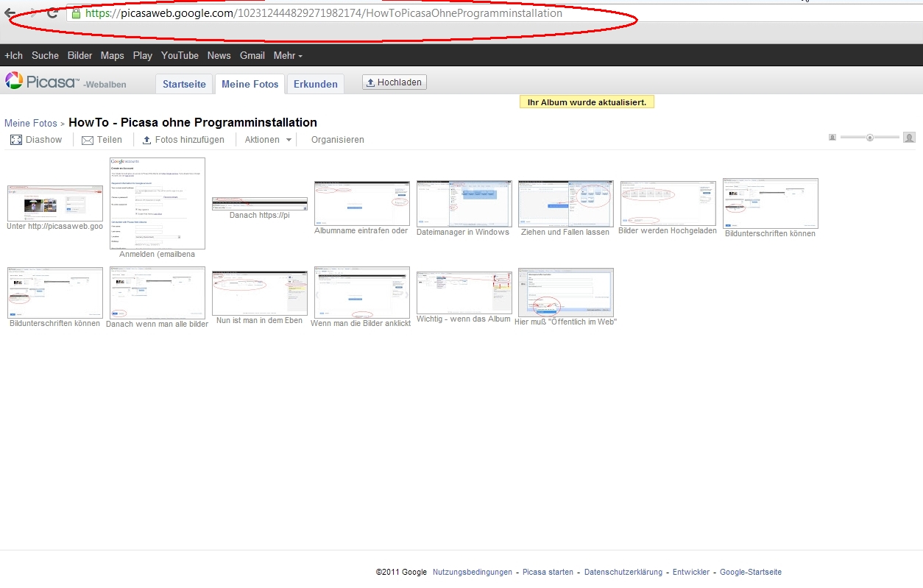Click the browser reload icon
The width and height of the screenshot is (923, 588).
(x=52, y=13)
